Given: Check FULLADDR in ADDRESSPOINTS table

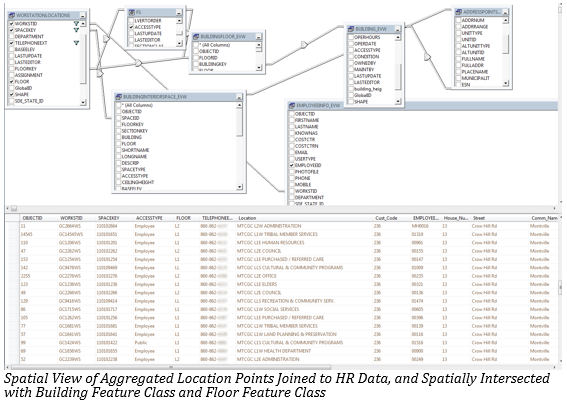Looking at the screenshot, I should [458, 65].
